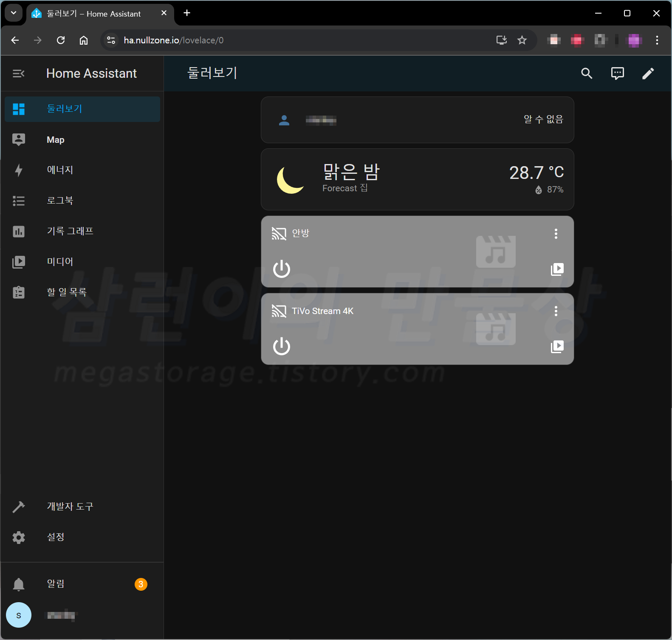The width and height of the screenshot is (672, 640).
Task: Click the 28.7 °C temperature value
Action: 536,173
